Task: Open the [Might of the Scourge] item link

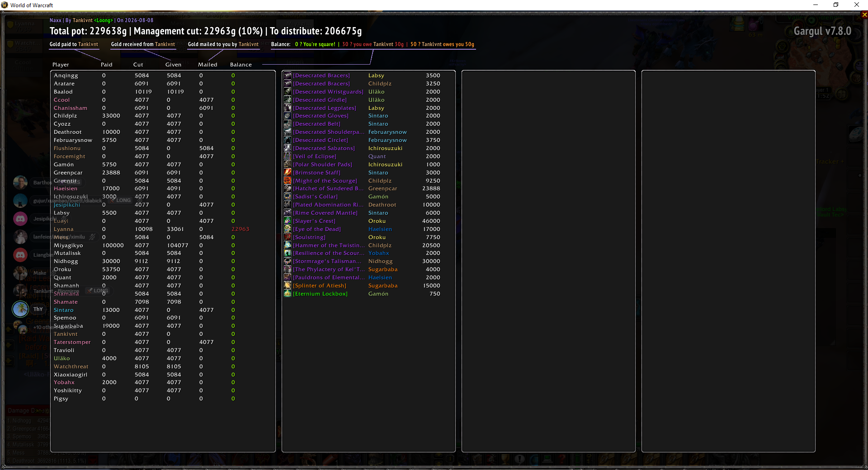Action: click(x=325, y=181)
